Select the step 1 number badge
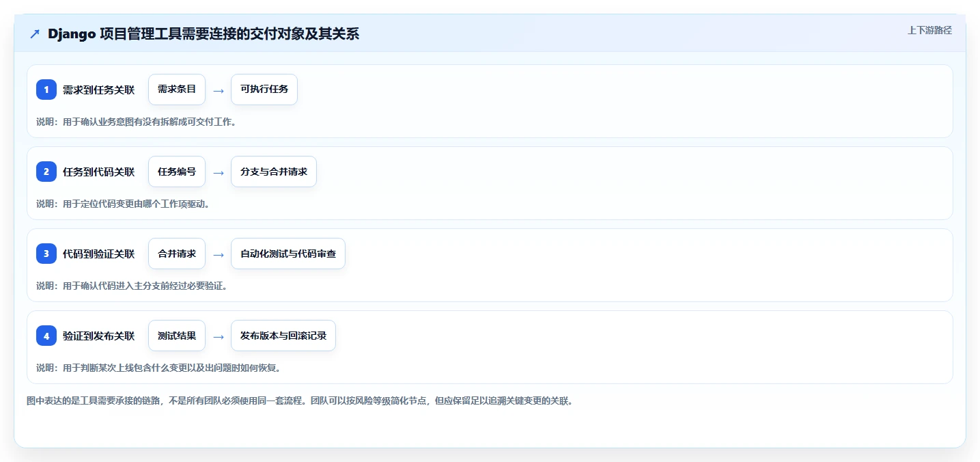This screenshot has width=980, height=462. (x=46, y=90)
